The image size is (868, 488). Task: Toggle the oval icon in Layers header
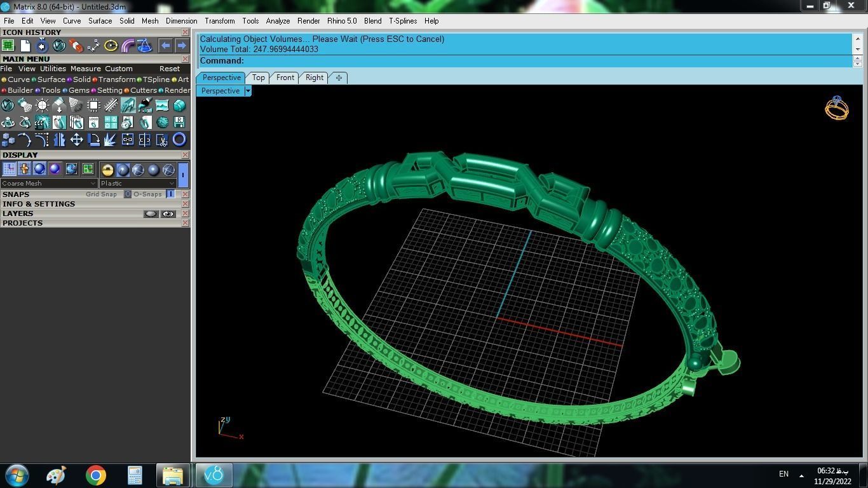(x=151, y=214)
